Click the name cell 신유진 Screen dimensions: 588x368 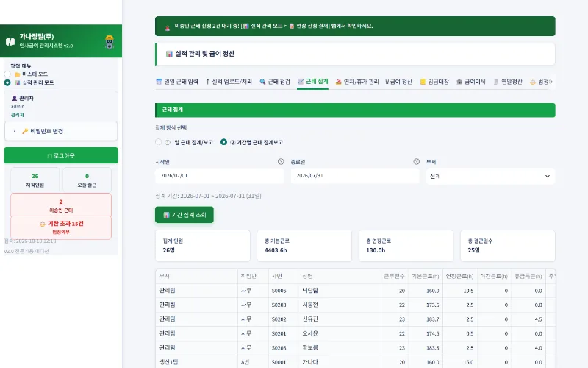pyautogui.click(x=340, y=319)
